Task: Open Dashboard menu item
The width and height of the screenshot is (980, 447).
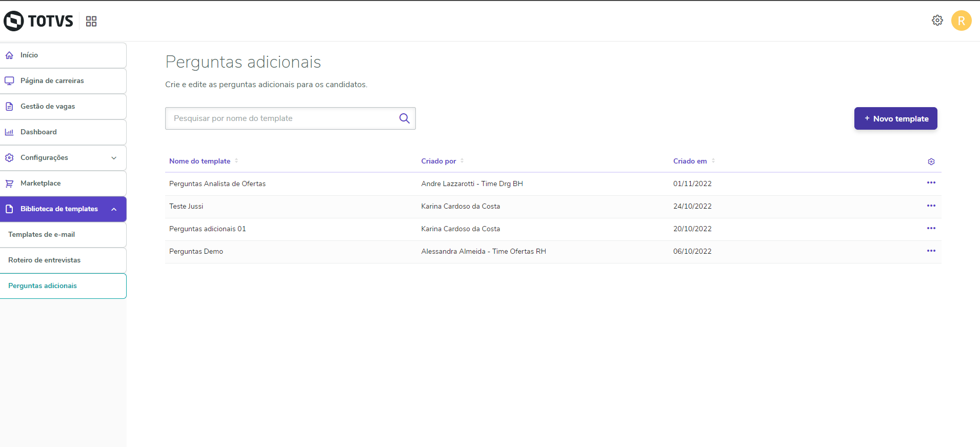Action: (x=63, y=132)
